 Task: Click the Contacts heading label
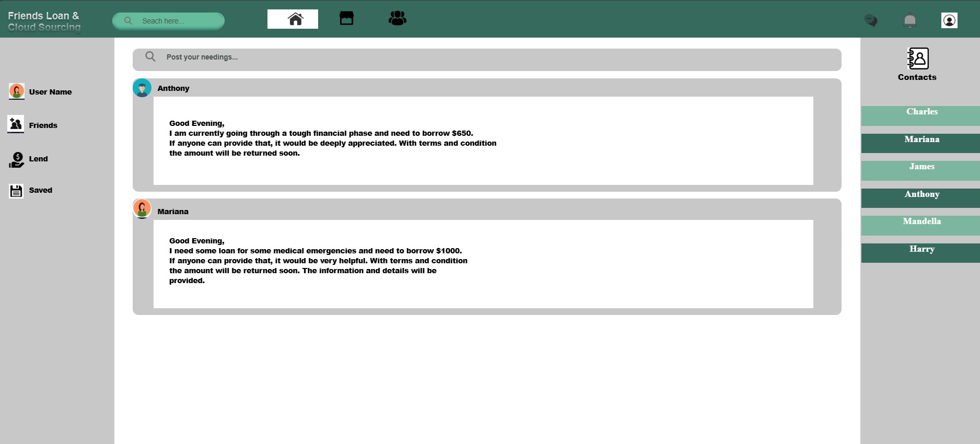pyautogui.click(x=917, y=77)
